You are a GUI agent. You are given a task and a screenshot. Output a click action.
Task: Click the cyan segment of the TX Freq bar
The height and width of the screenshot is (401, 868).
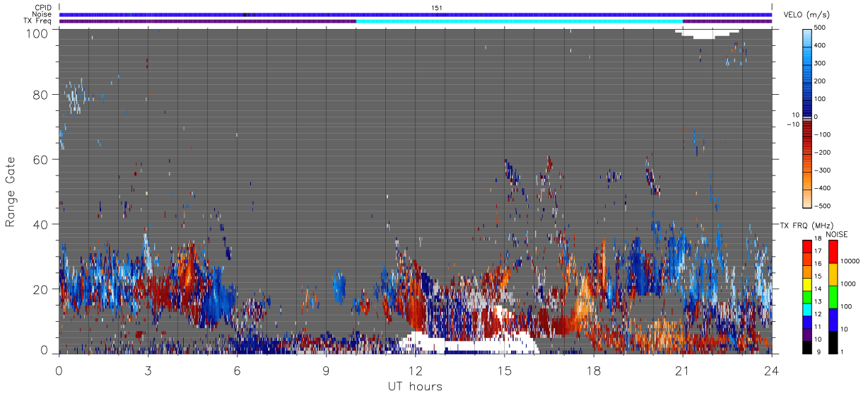pyautogui.click(x=520, y=21)
